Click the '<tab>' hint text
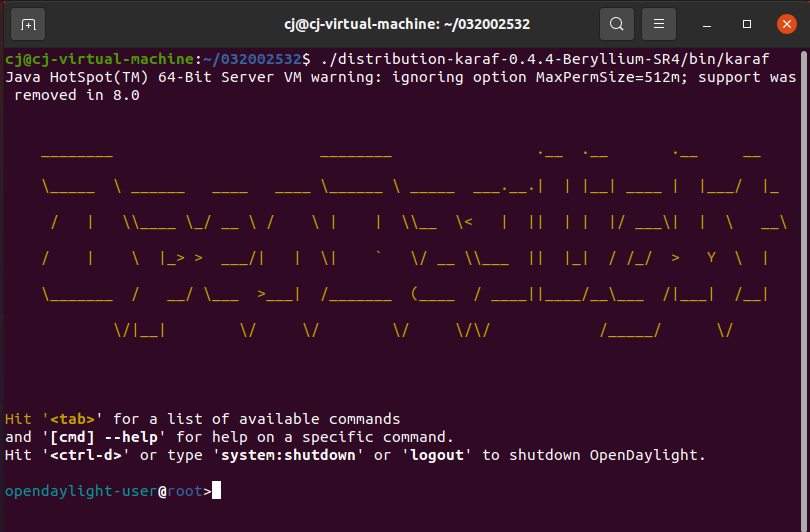The image size is (810, 532). pyautogui.click(x=72, y=419)
